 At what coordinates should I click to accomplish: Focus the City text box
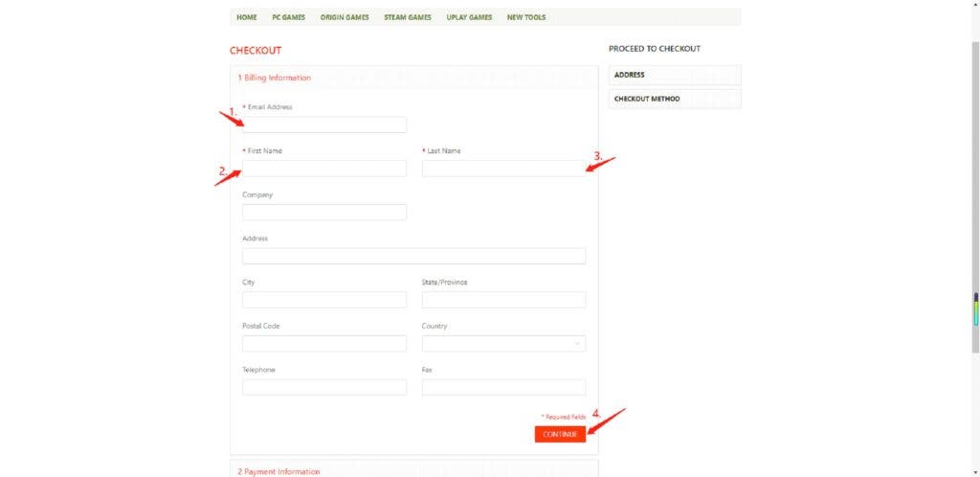click(x=324, y=300)
